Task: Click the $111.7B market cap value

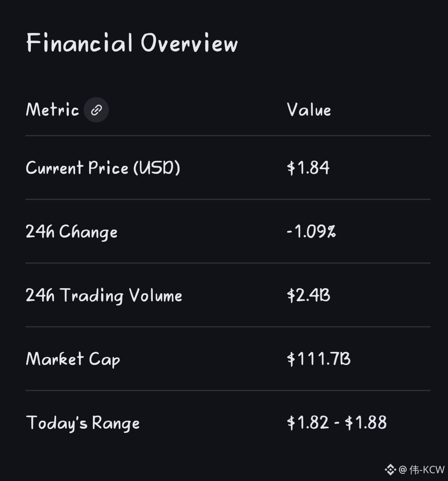Action: [318, 359]
